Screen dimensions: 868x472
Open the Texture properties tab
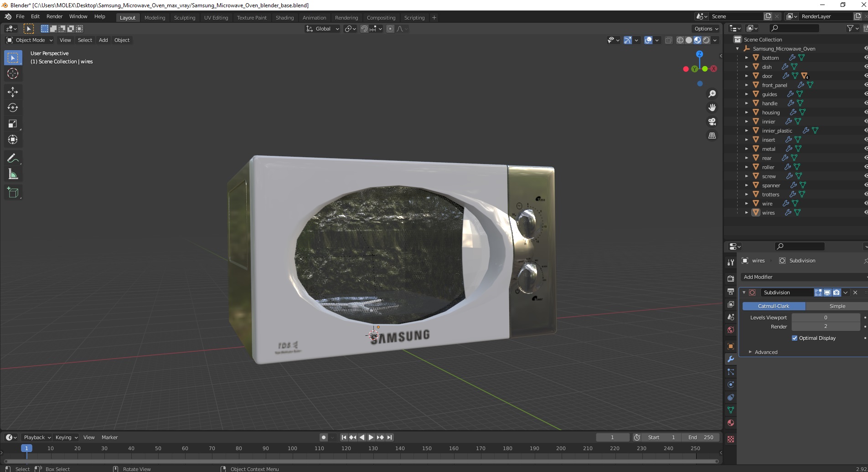pyautogui.click(x=731, y=439)
